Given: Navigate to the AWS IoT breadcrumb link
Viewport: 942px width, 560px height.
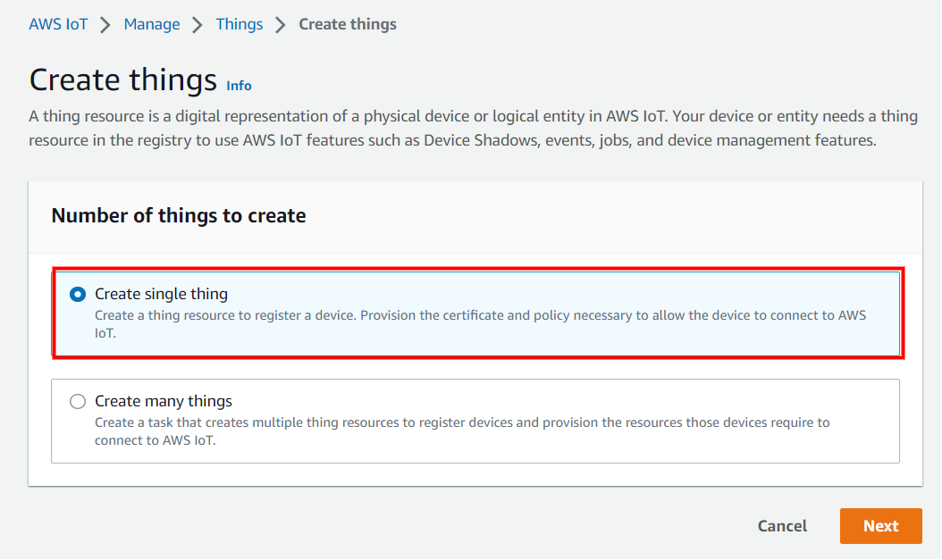Looking at the screenshot, I should (x=58, y=24).
